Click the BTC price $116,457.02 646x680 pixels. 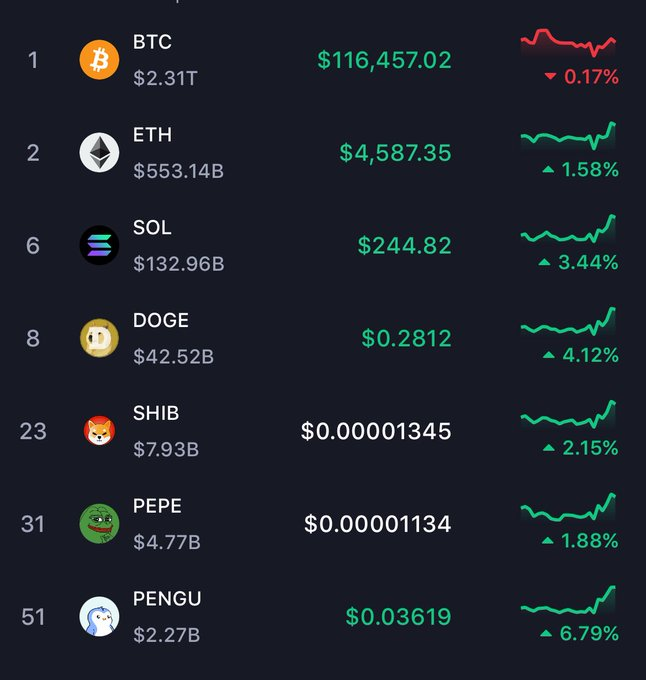[x=384, y=60]
